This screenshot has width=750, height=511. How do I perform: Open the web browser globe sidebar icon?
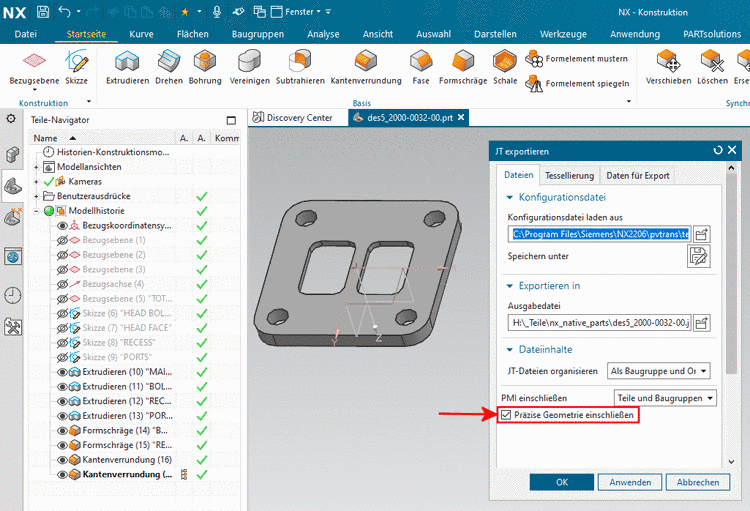[13, 256]
